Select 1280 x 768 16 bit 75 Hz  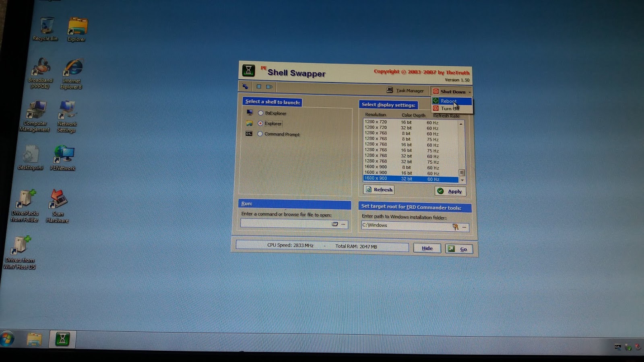pos(411,150)
